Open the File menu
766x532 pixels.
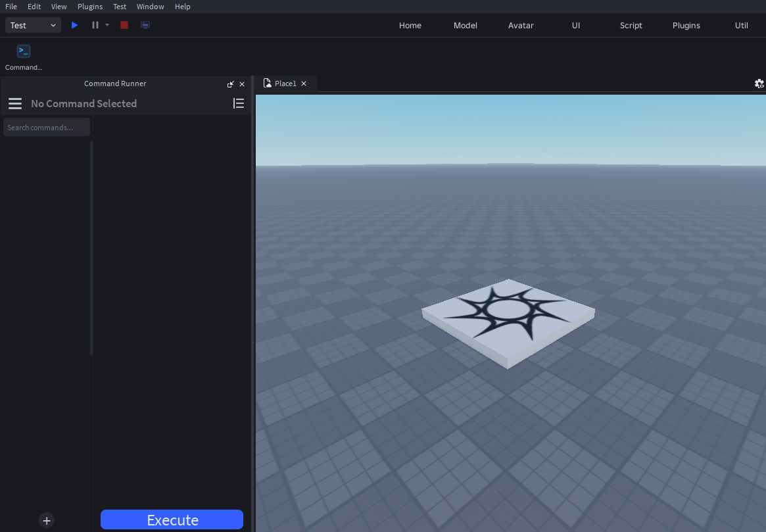click(11, 7)
